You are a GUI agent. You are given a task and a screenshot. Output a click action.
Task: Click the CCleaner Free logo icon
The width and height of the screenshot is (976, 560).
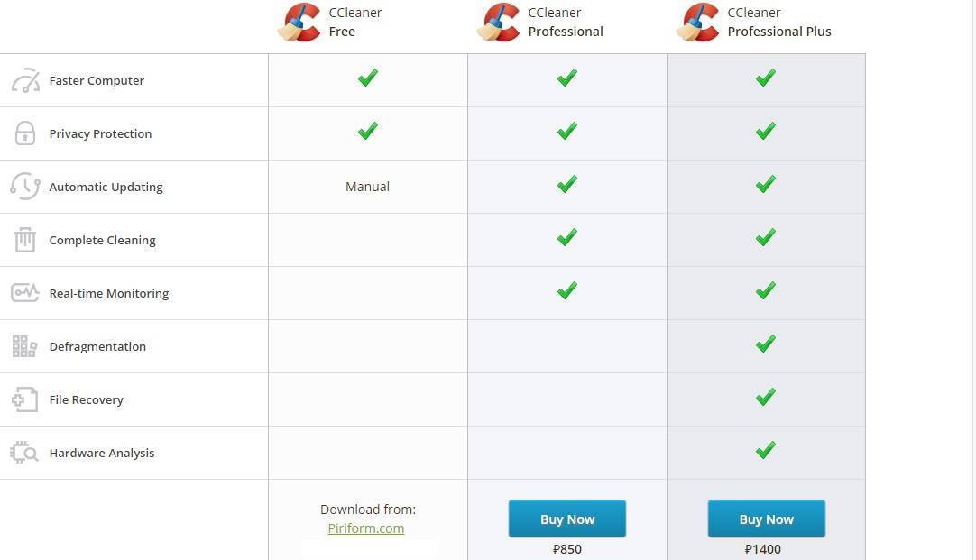pyautogui.click(x=299, y=23)
